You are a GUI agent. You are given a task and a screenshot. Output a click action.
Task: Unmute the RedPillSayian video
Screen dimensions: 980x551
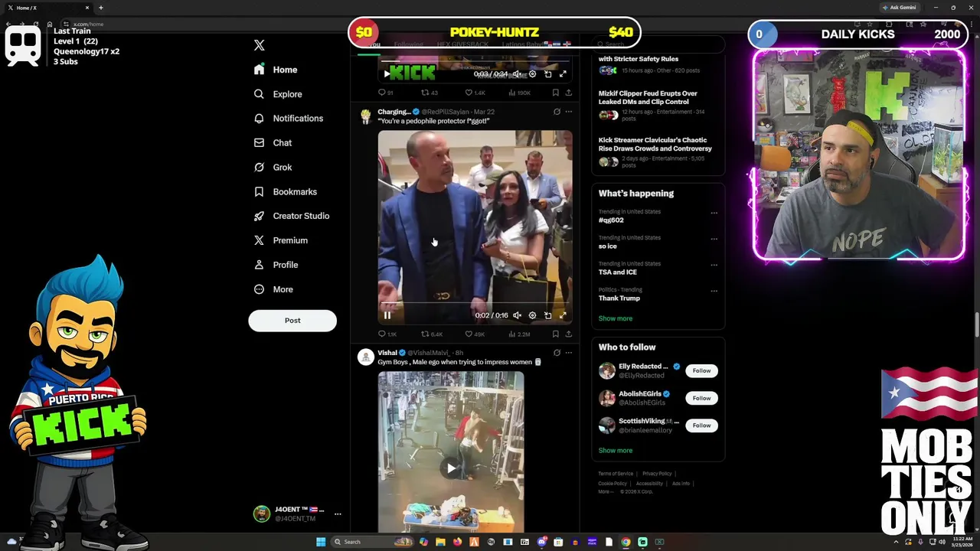[517, 315]
